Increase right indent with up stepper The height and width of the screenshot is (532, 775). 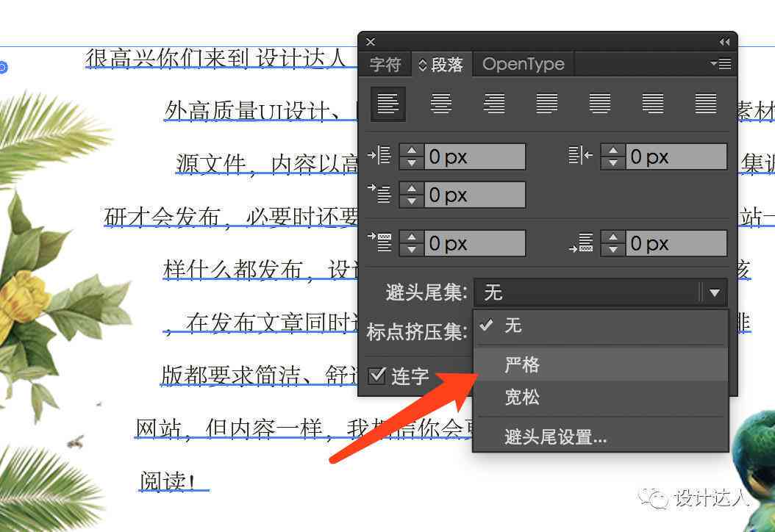coord(613,151)
